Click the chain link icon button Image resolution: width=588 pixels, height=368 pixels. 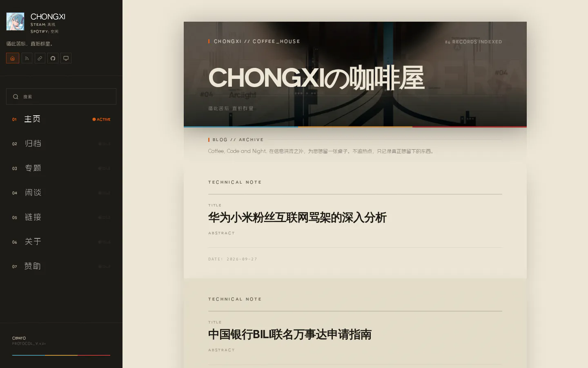[x=40, y=58]
